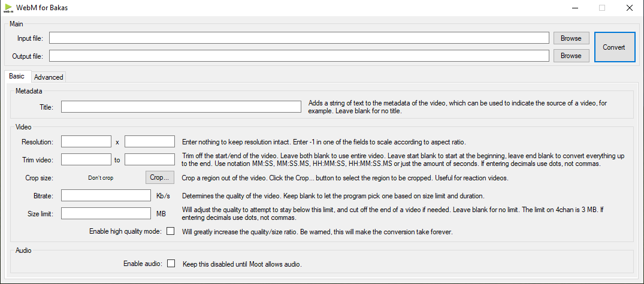This screenshot has height=284, width=644.
Task: Click Browse for the input file
Action: (571, 38)
